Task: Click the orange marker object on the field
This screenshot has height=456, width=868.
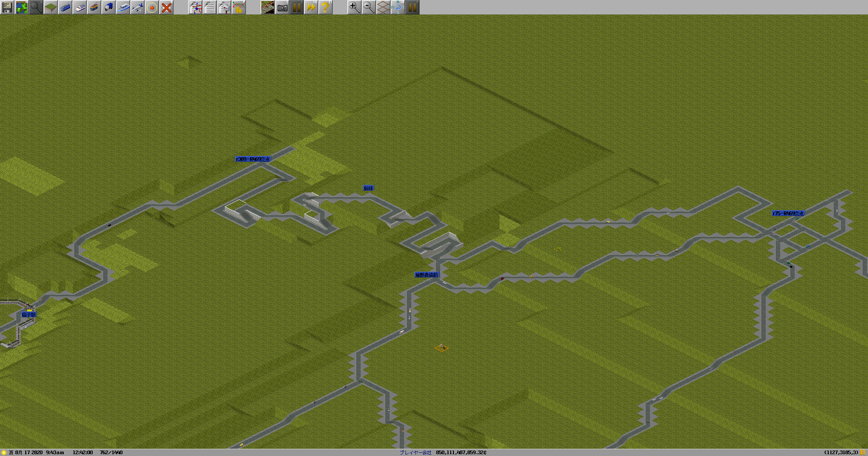Action: [x=442, y=348]
